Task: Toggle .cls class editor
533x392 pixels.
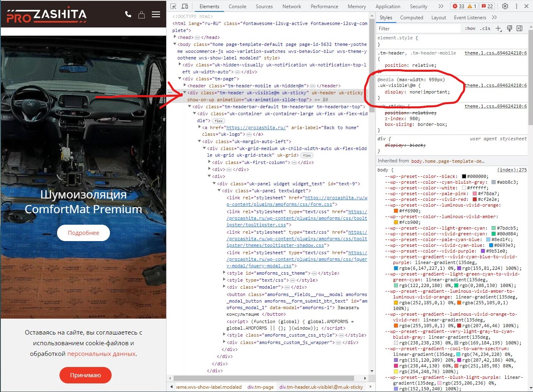Action: (x=485, y=28)
